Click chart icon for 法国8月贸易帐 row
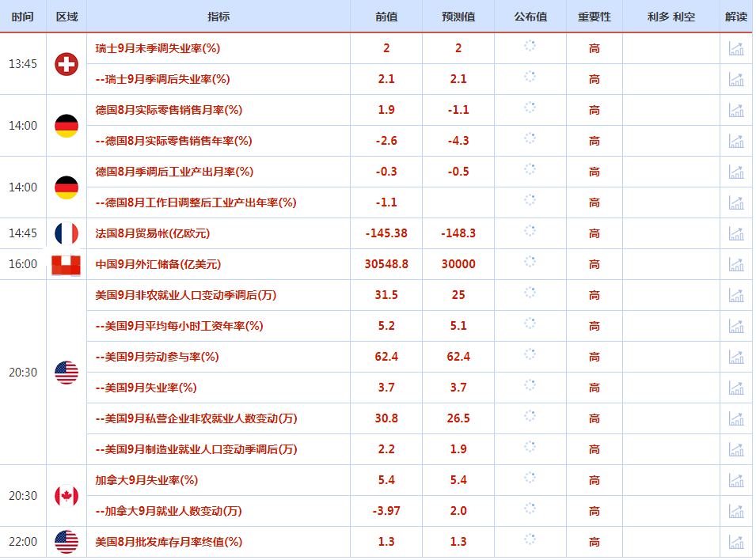 736,233
